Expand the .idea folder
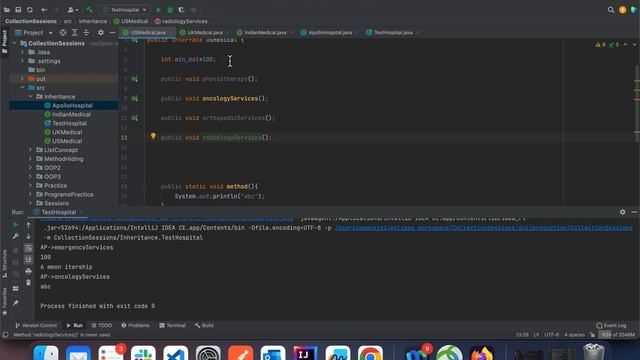Viewport: 640px width, 360px height. point(22,52)
